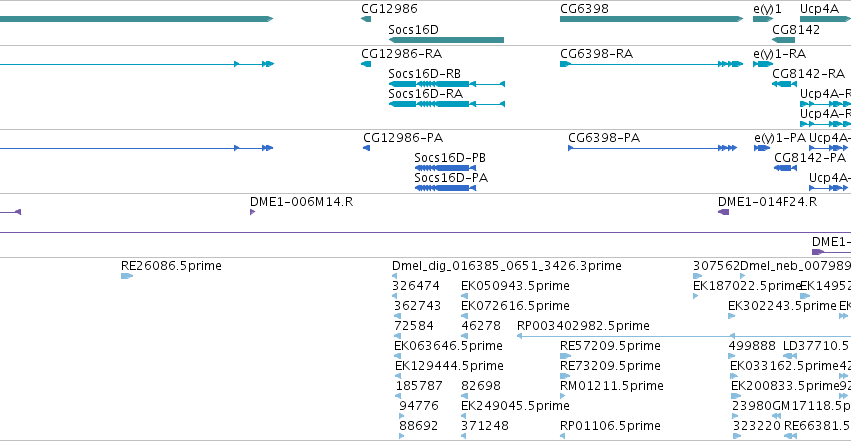
Task: Click the CG8142-RA transcript label
Action: click(809, 74)
